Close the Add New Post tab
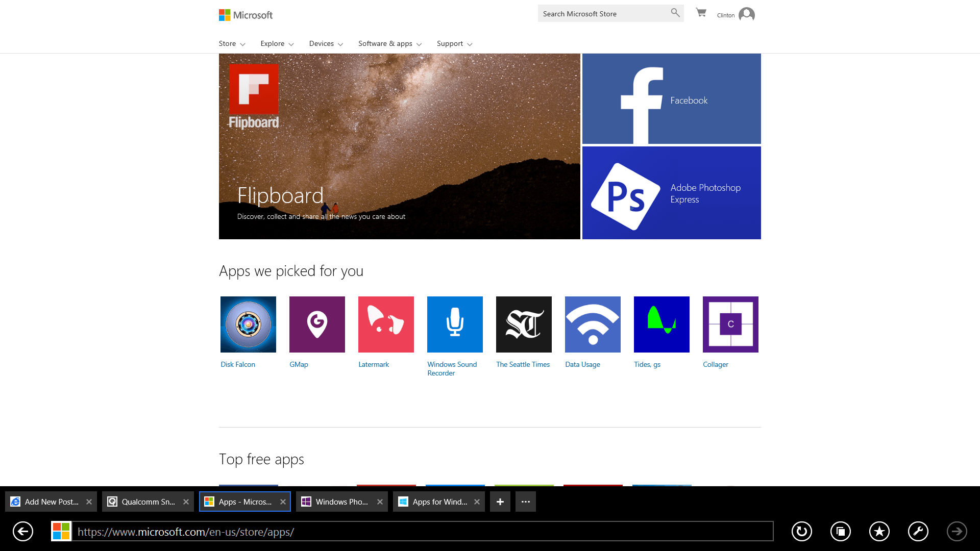This screenshot has height=551, width=980. [89, 502]
